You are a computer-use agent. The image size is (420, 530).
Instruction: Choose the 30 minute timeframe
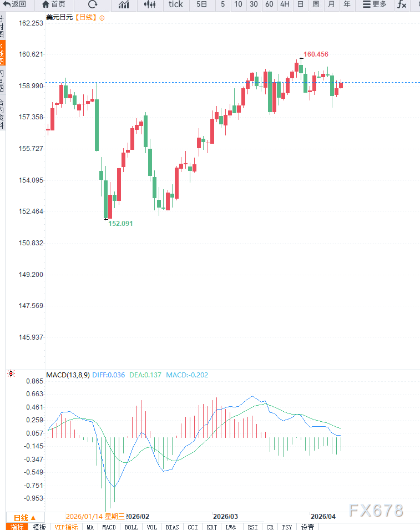pyautogui.click(x=254, y=4)
